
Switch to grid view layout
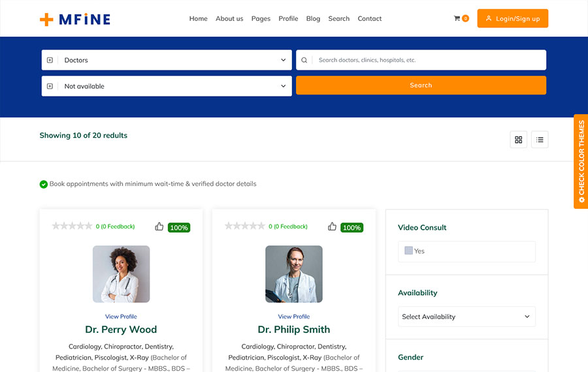tap(518, 139)
